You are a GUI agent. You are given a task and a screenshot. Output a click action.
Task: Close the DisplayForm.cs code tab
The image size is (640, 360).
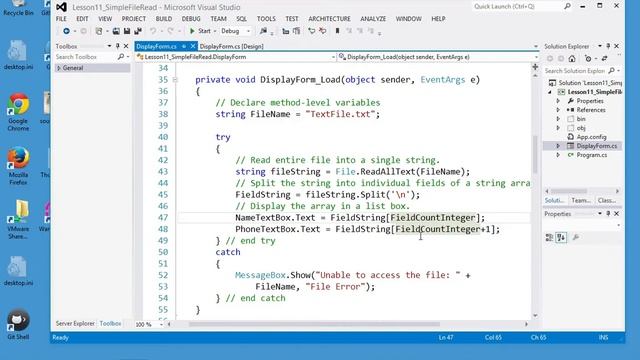pyautogui.click(x=193, y=46)
